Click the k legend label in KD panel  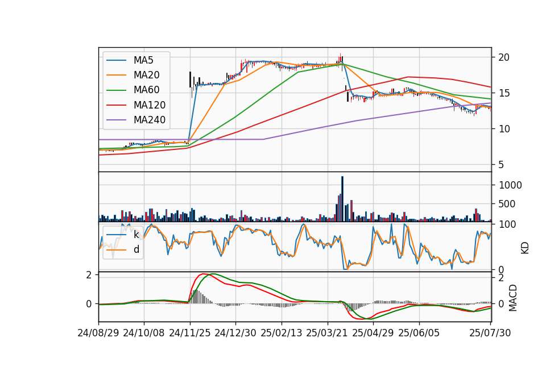coord(136,235)
